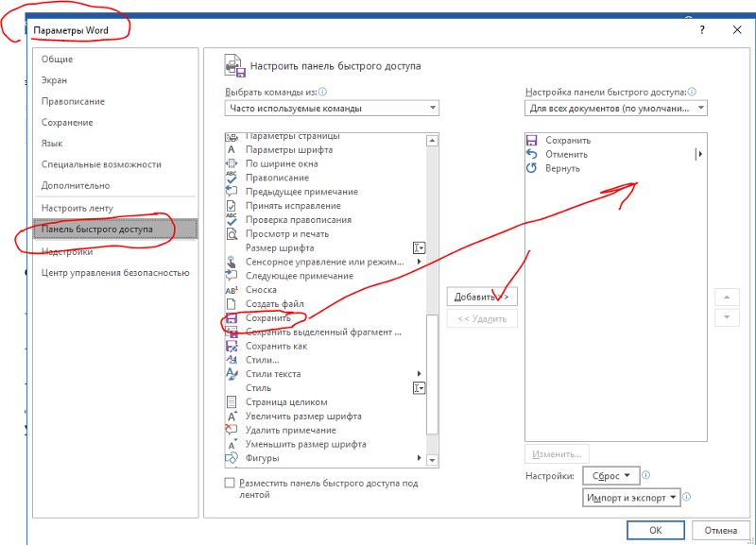Click the Вернуть redo arrow icon

[531, 168]
